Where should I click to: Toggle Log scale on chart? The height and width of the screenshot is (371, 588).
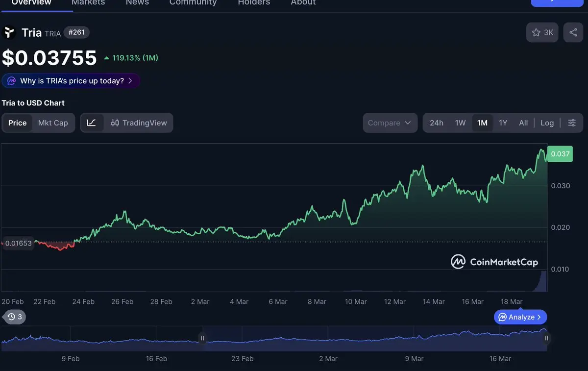[547, 123]
